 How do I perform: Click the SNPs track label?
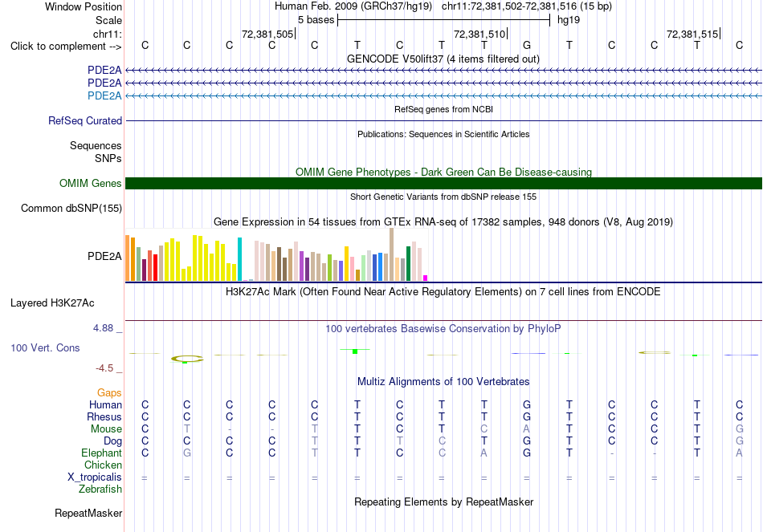(x=108, y=158)
